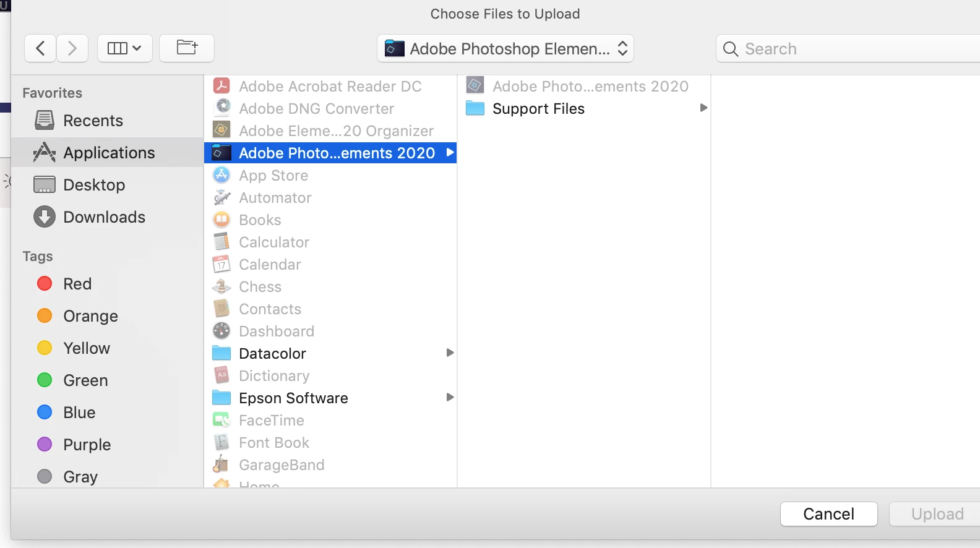Viewport: 980px width, 548px height.
Task: Click the Chess app icon
Action: click(221, 286)
